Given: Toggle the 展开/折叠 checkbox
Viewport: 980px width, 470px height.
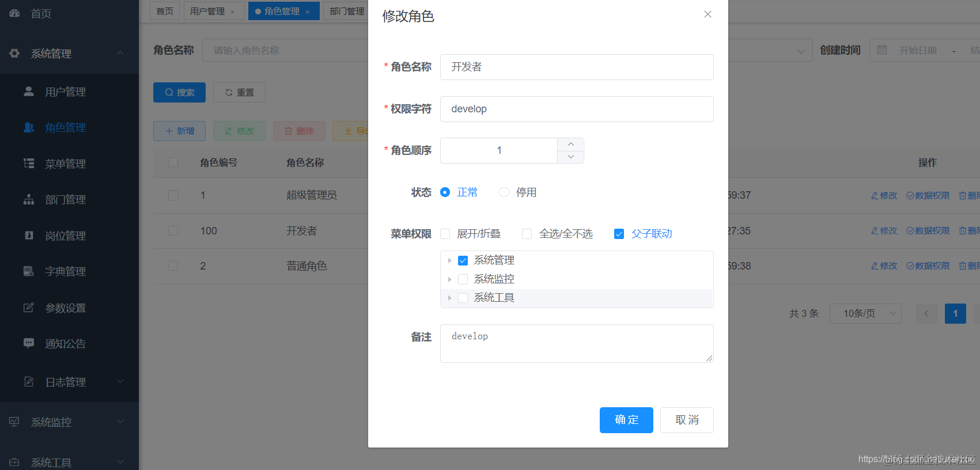Looking at the screenshot, I should point(445,234).
